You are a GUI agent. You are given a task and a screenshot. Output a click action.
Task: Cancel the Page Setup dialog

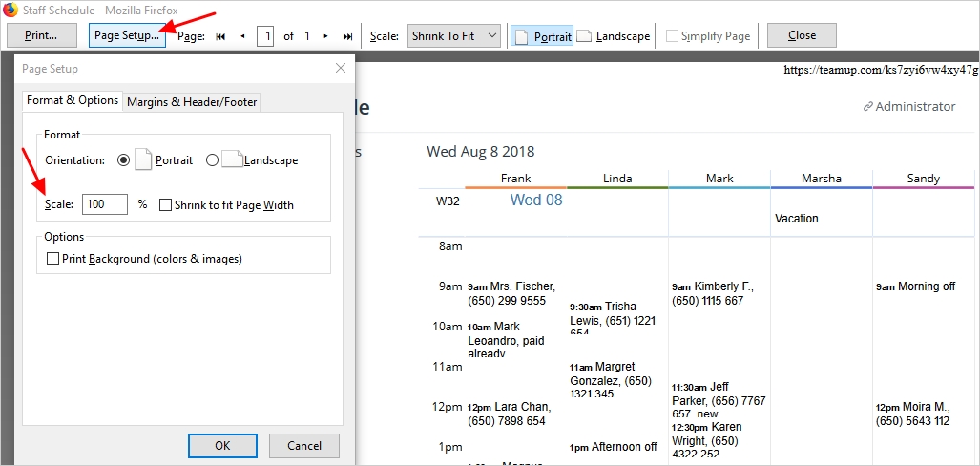coord(304,446)
